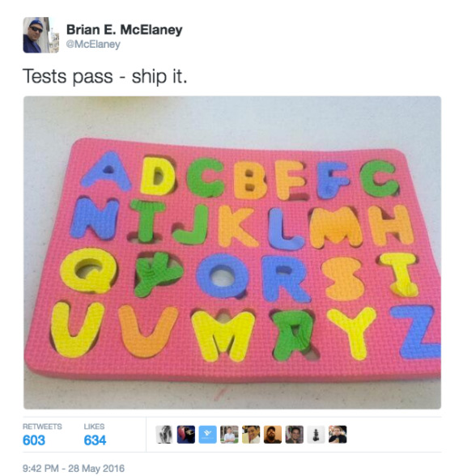
Task: Select the bearded man in cap avatar
Action: tap(273, 435)
